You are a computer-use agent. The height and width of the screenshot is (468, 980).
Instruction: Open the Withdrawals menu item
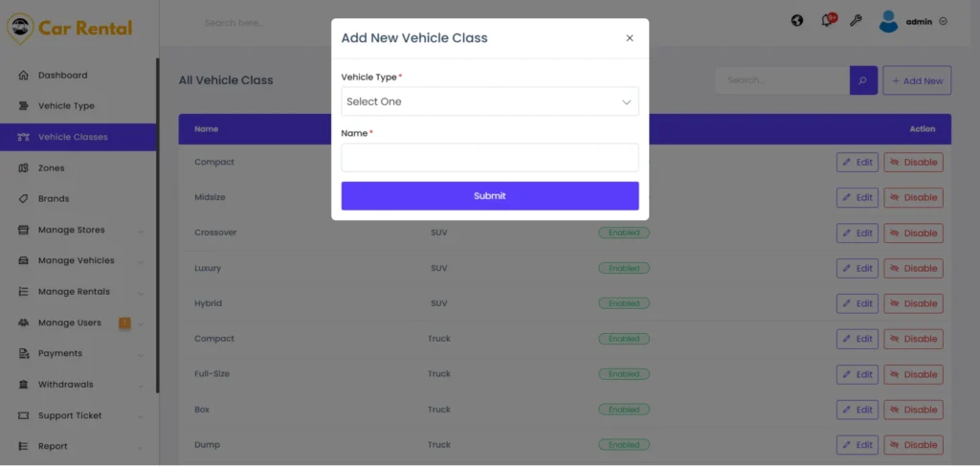[65, 385]
